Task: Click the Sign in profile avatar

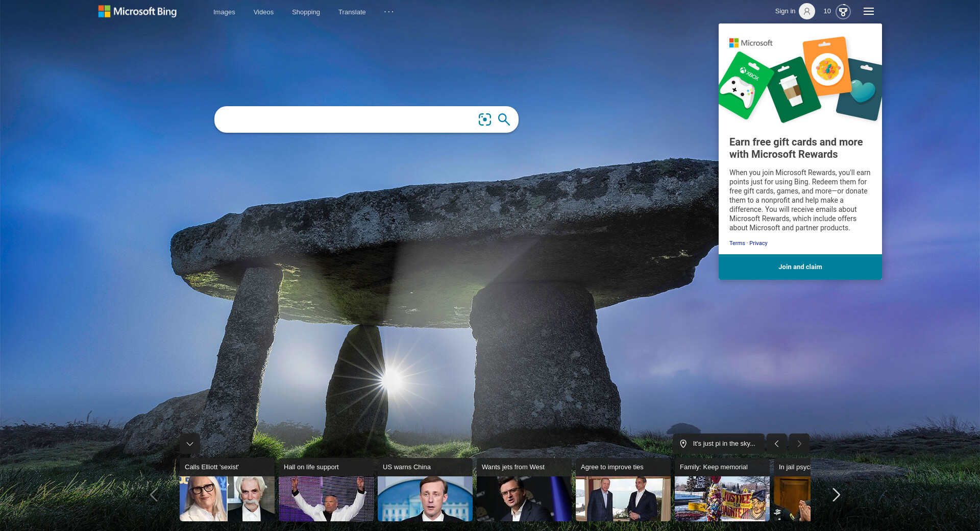Action: 806,11
